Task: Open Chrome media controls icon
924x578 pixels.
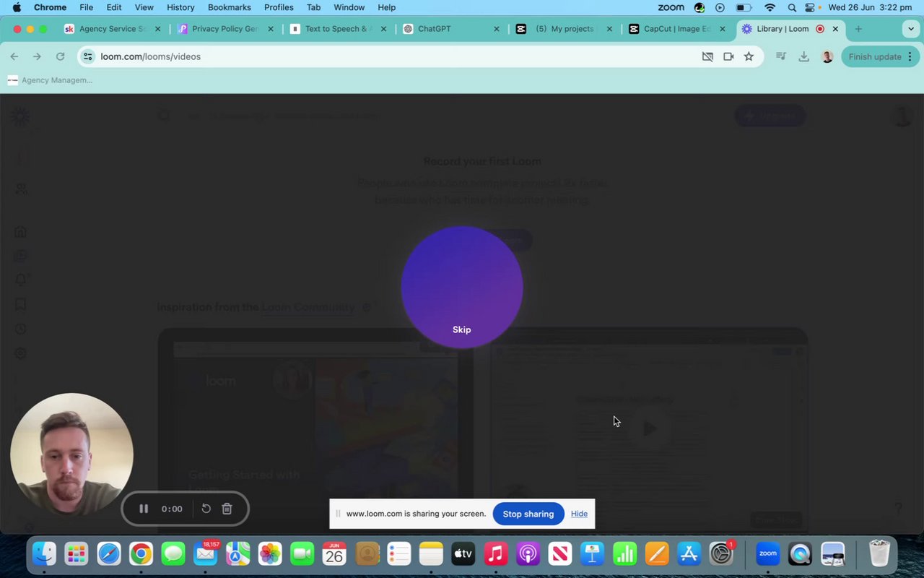Action: pyautogui.click(x=780, y=56)
